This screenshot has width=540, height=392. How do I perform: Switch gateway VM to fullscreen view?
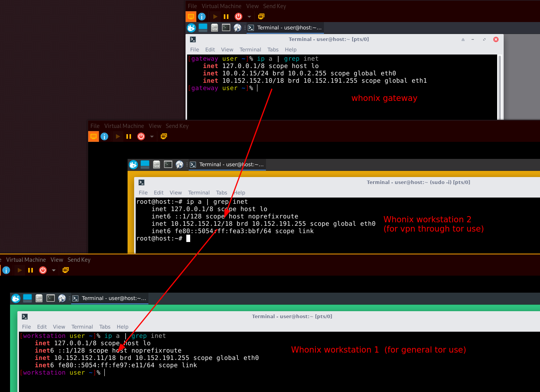(261, 17)
